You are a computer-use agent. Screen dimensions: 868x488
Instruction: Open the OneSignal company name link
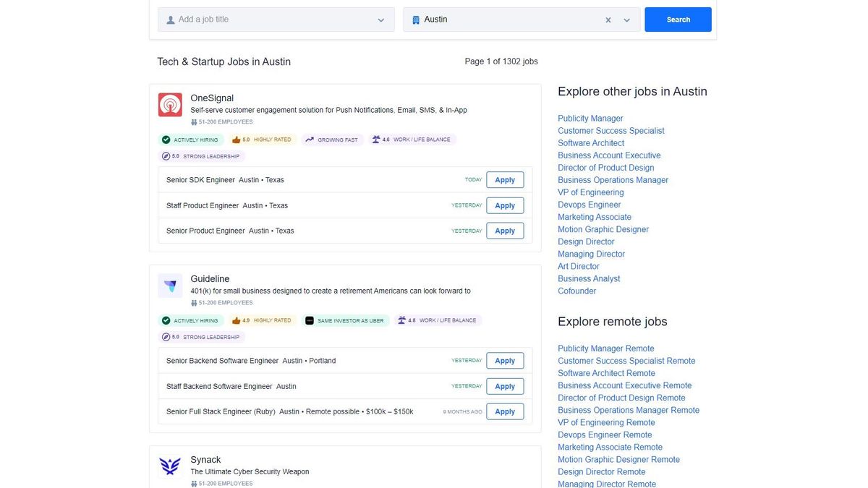pyautogui.click(x=212, y=98)
